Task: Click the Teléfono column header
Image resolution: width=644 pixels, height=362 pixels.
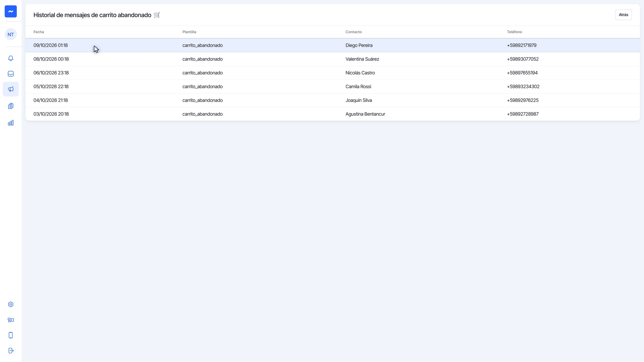Action: [514, 32]
